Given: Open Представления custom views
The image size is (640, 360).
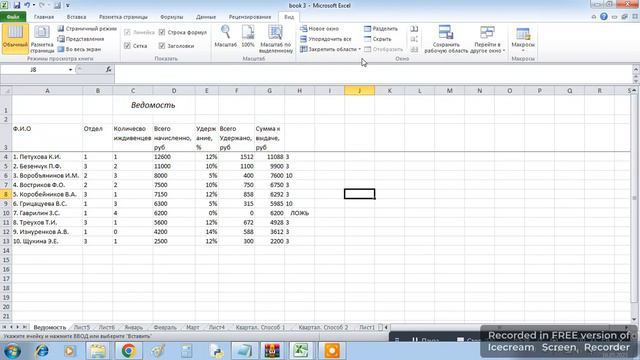Looking at the screenshot, I should [x=81, y=39].
